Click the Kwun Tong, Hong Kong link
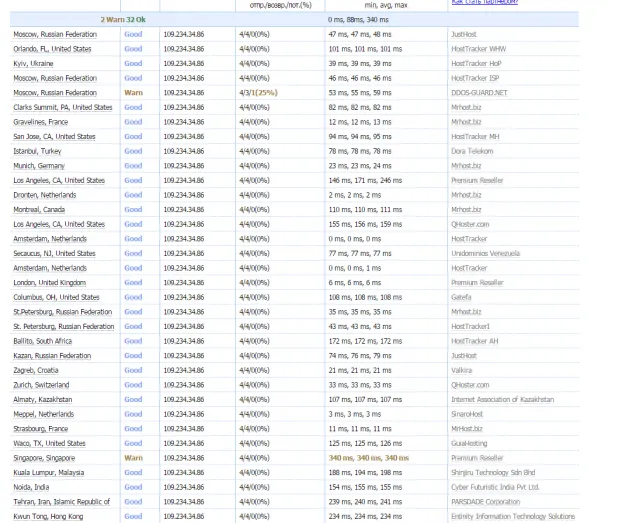This screenshot has height=523, width=640. point(48,516)
